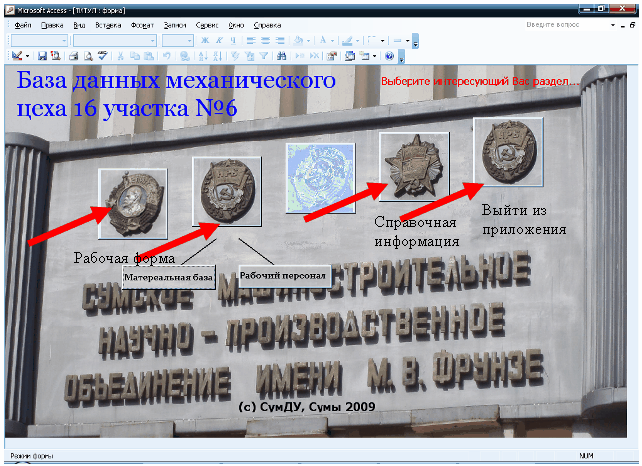Image resolution: width=642 pixels, height=466 pixels.
Task: Open Print Preview from the toolbar
Action: [88, 56]
